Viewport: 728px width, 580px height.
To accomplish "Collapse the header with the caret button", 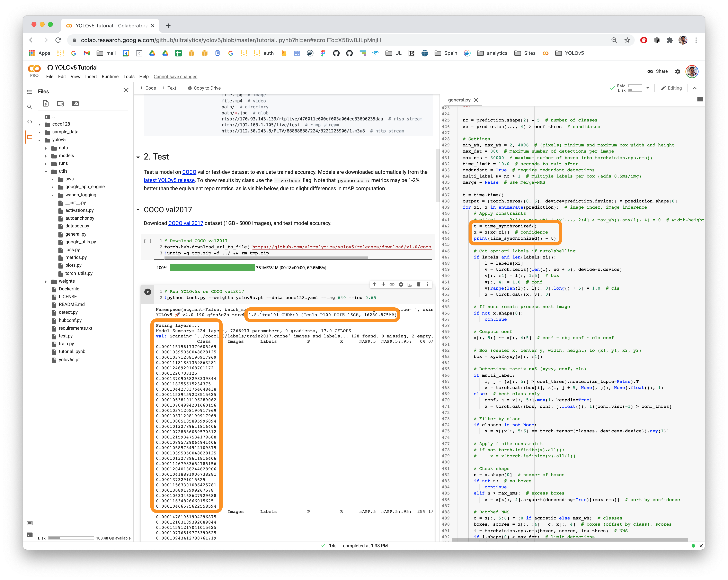I will (695, 88).
